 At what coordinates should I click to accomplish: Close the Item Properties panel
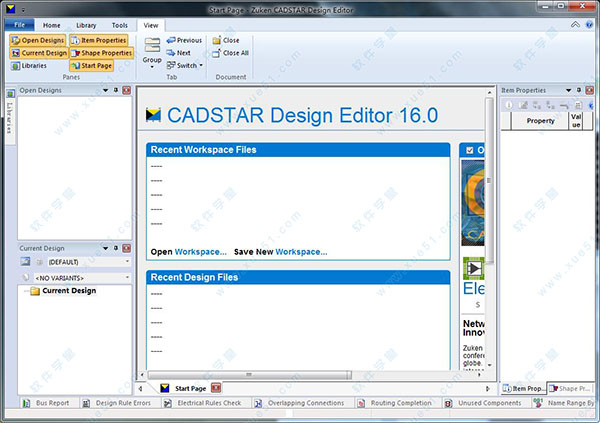(x=590, y=90)
